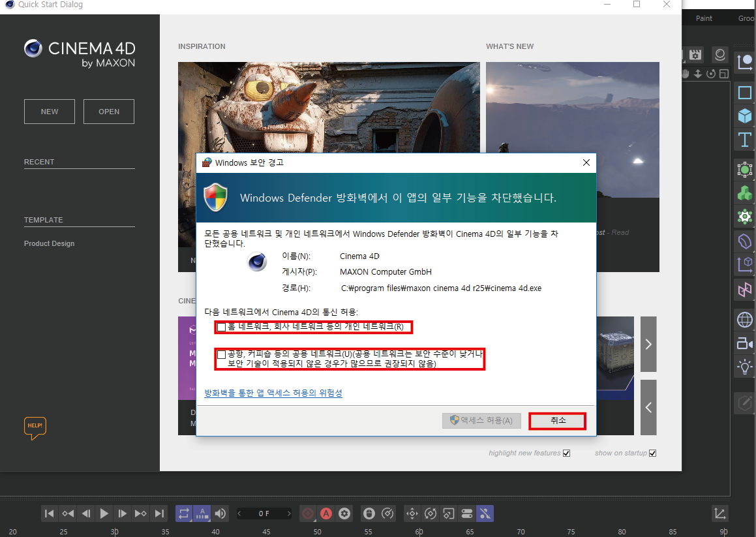This screenshot has height=537, width=756.
Task: Toggle the all-frames playback icon
Action: 202,514
